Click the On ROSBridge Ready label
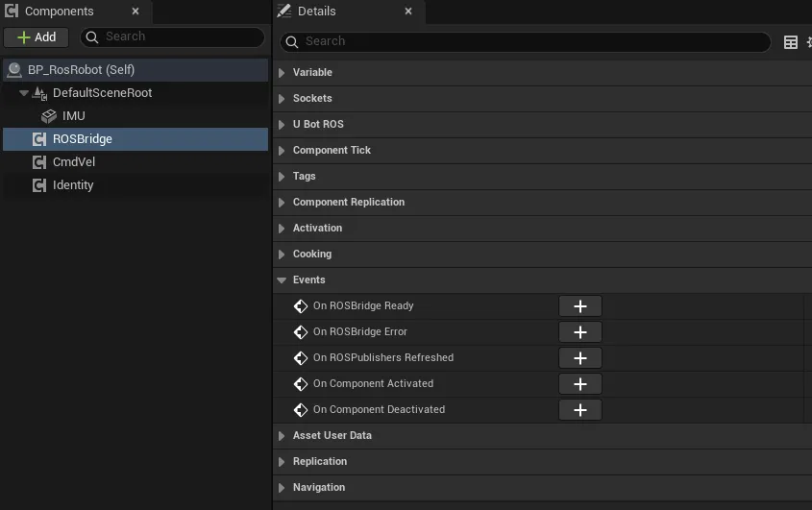Image resolution: width=812 pixels, height=510 pixels. [x=363, y=305]
